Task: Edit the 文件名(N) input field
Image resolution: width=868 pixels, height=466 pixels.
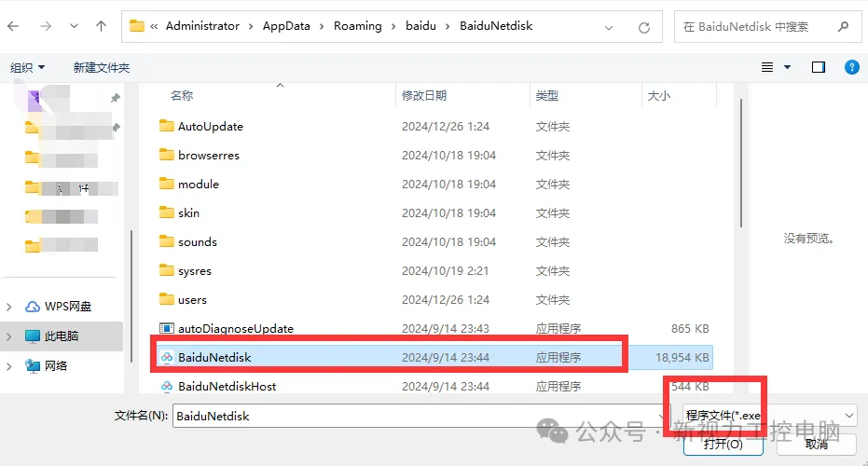Action: coord(420,416)
